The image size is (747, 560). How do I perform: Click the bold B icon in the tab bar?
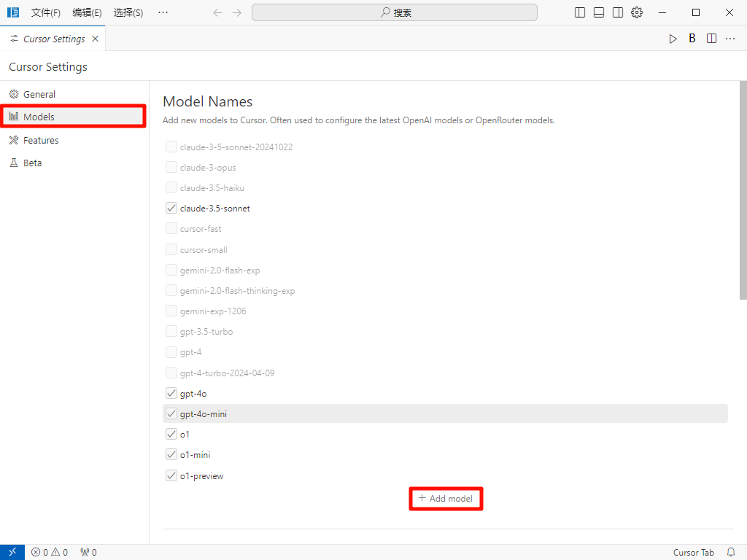(692, 39)
